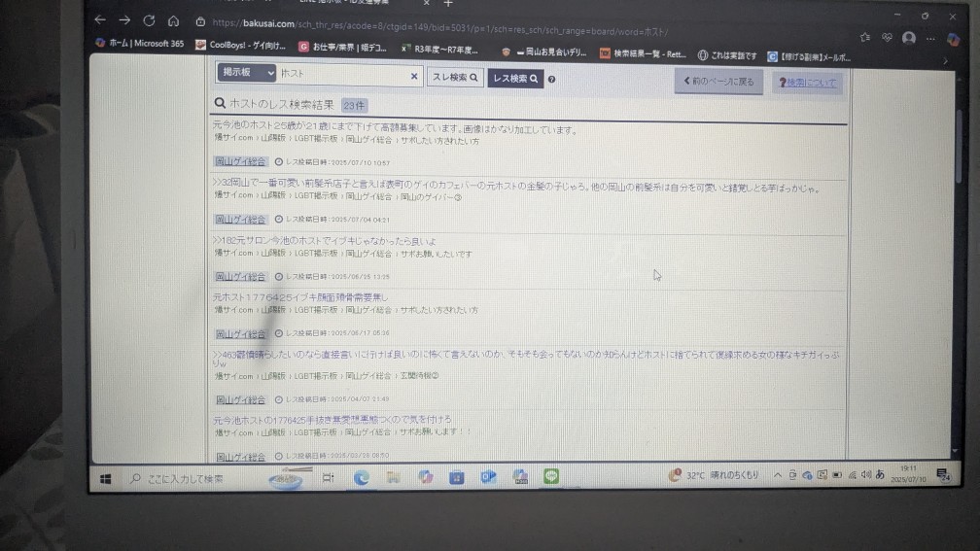Open the result starting '元今池のホスト25歳が21歳'
Image resolution: width=980 pixels, height=551 pixels.
click(x=395, y=128)
